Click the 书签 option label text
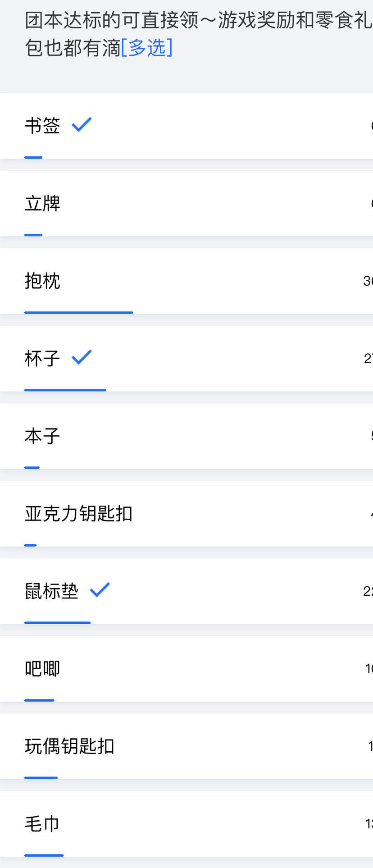Viewport: 373px width, 868px height. (x=42, y=126)
